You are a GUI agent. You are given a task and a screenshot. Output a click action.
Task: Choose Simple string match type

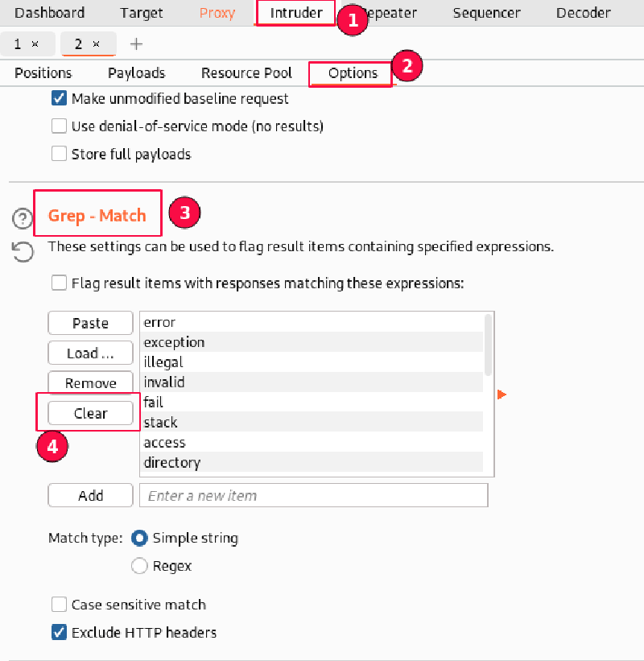click(x=139, y=538)
